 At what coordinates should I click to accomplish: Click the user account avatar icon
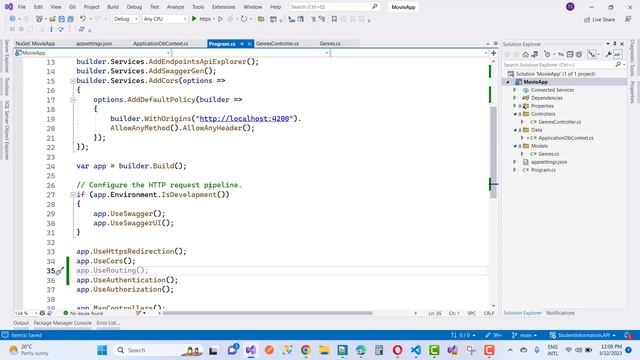point(570,7)
